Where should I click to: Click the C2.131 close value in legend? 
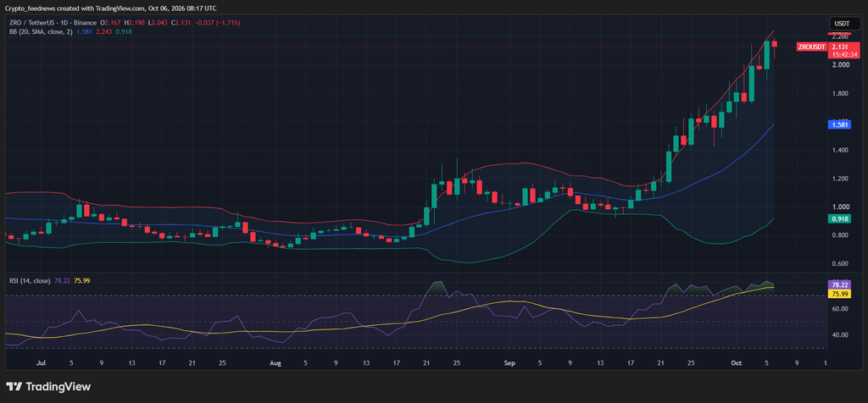(183, 23)
